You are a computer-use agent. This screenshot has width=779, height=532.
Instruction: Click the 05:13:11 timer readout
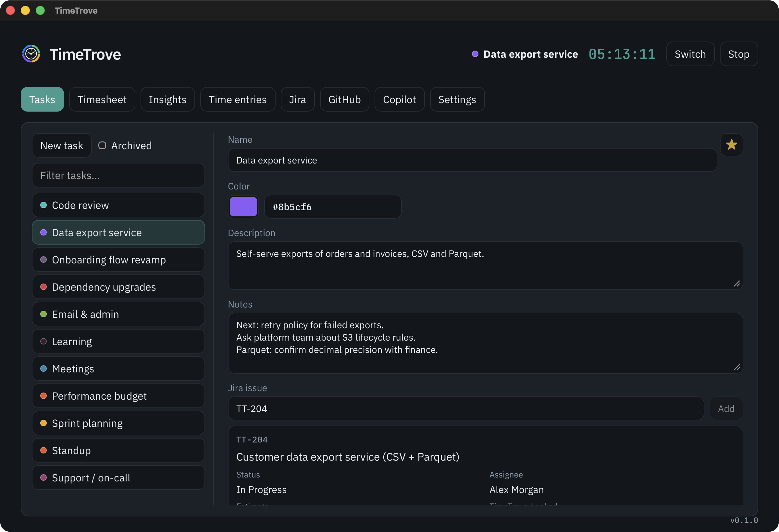(622, 54)
